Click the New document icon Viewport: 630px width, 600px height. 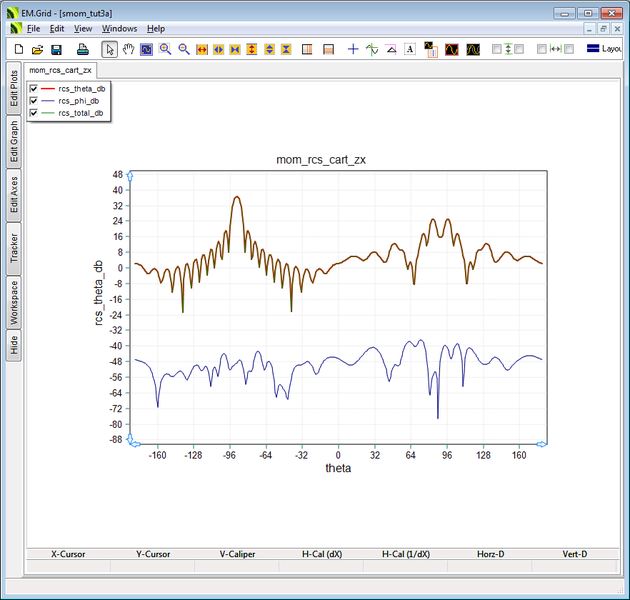[19, 49]
